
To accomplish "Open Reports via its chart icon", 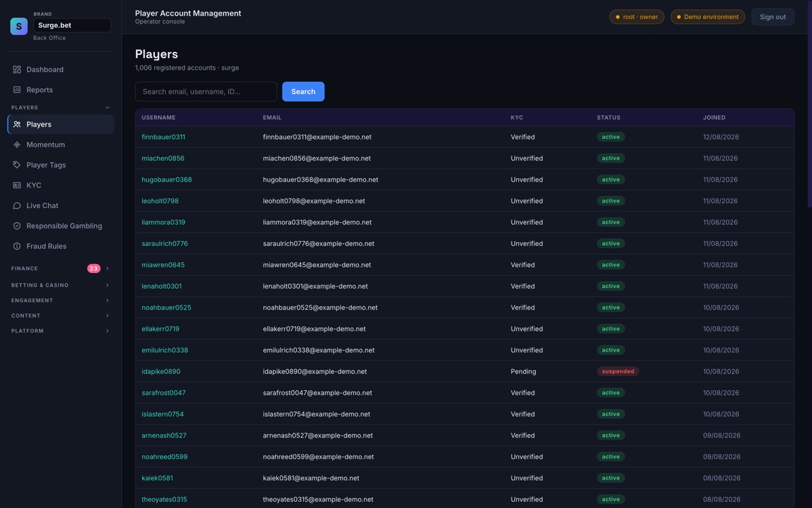I will [17, 90].
